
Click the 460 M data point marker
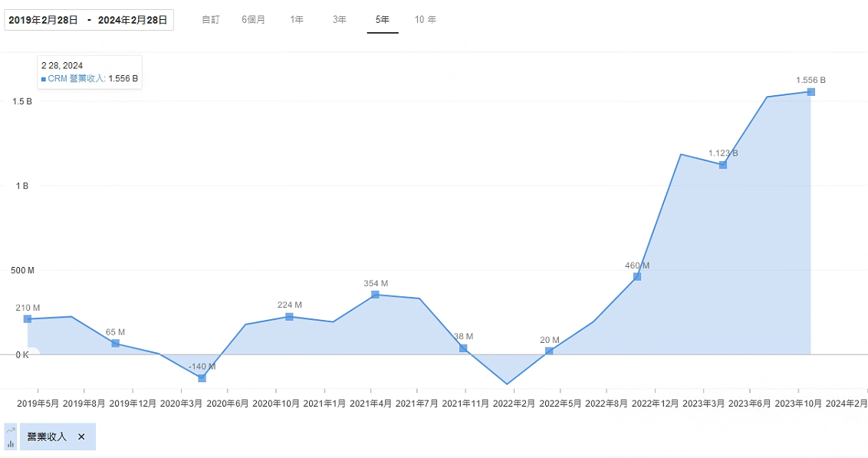637,276
